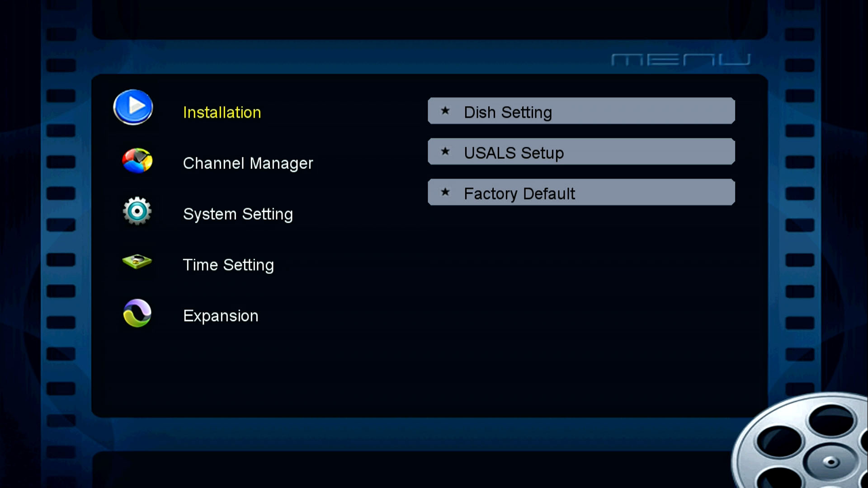The width and height of the screenshot is (868, 488).
Task: Select the blue play Installation icon
Action: pos(133,107)
